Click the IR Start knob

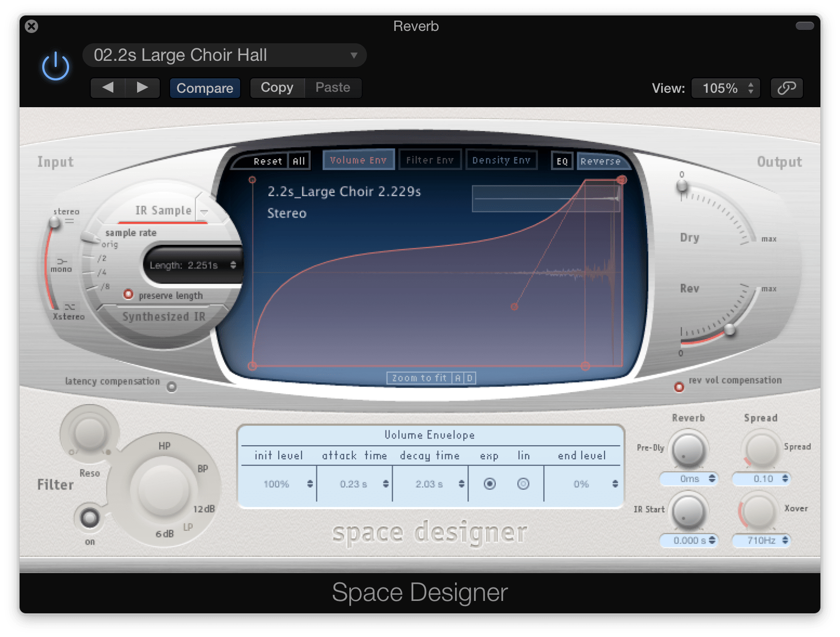688,512
